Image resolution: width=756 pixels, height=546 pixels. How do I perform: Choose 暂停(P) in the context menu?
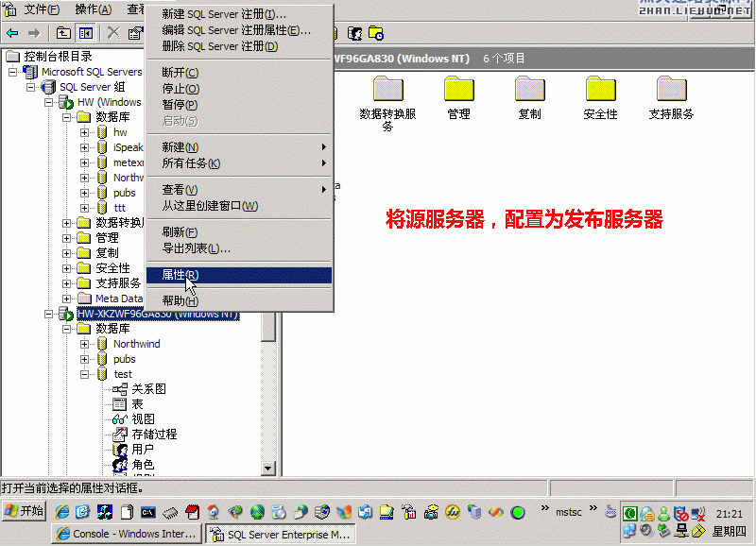tap(239, 105)
